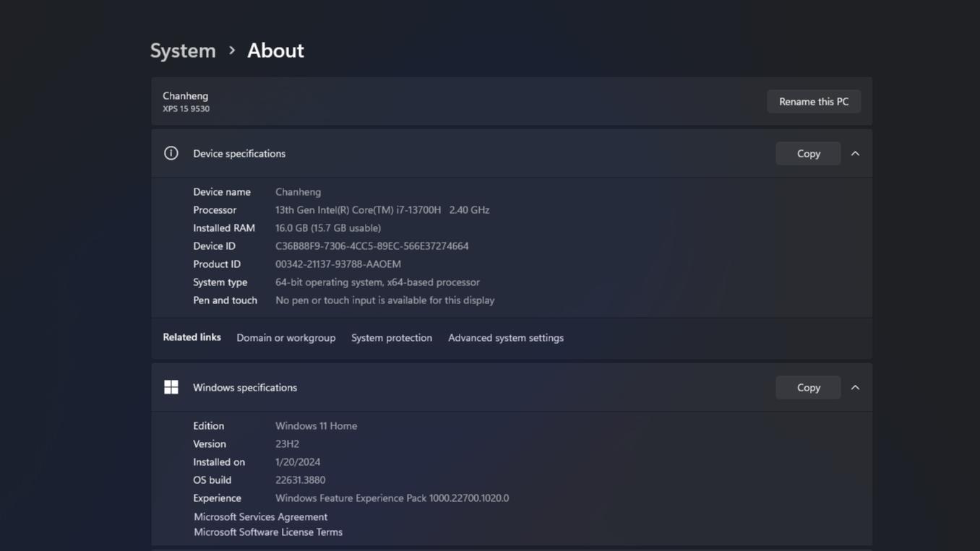Copy the Windows specifications
This screenshot has width=980, height=551.
(808, 387)
